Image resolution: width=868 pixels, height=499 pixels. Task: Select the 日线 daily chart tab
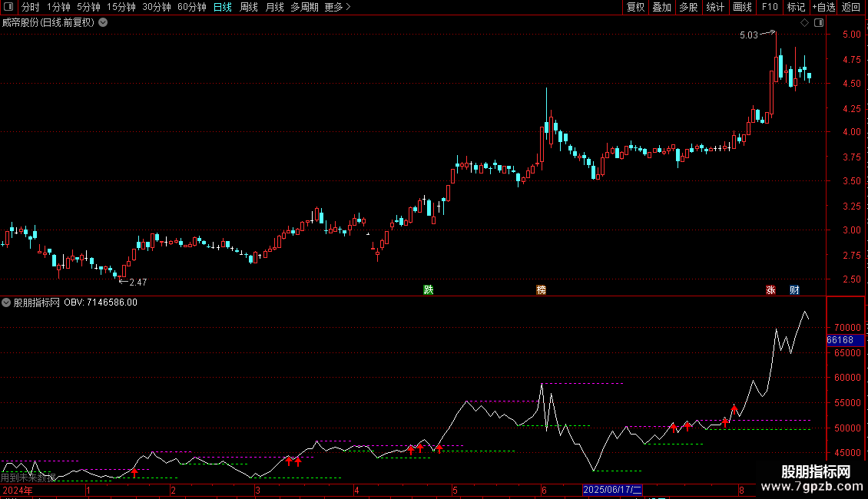223,7
